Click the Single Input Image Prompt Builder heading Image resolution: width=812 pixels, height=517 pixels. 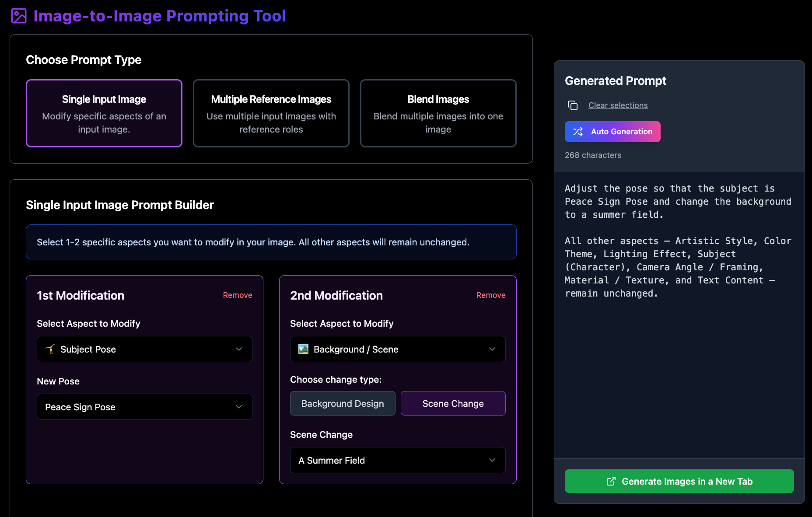pos(120,205)
